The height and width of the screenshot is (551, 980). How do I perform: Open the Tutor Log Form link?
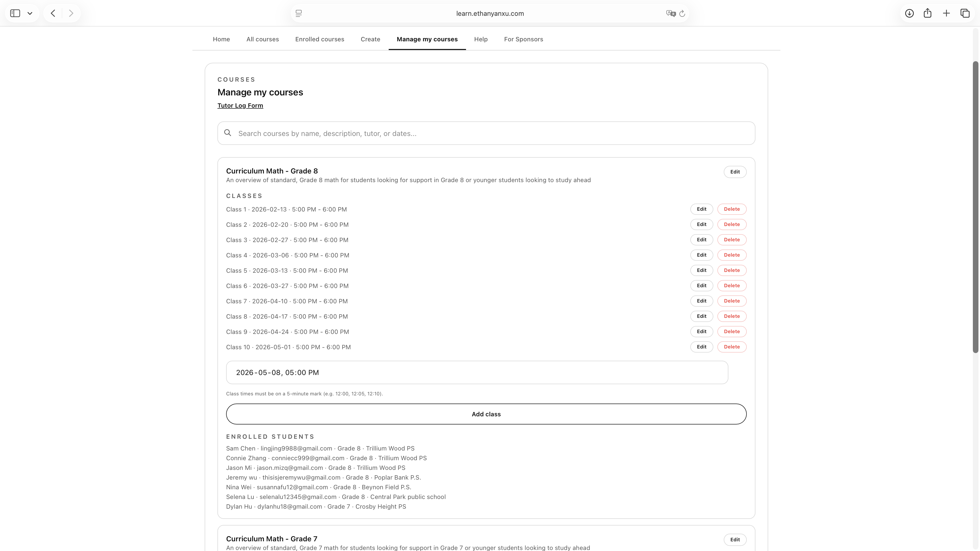(x=240, y=105)
